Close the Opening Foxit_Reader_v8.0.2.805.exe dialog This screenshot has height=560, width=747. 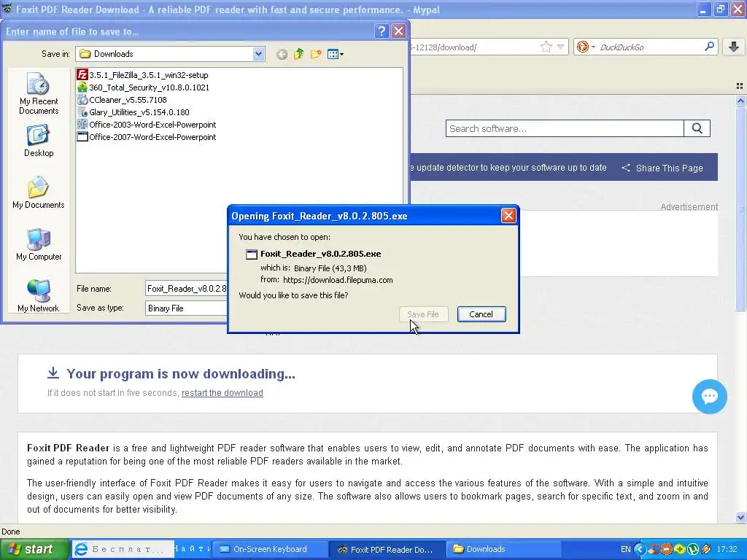click(x=508, y=216)
